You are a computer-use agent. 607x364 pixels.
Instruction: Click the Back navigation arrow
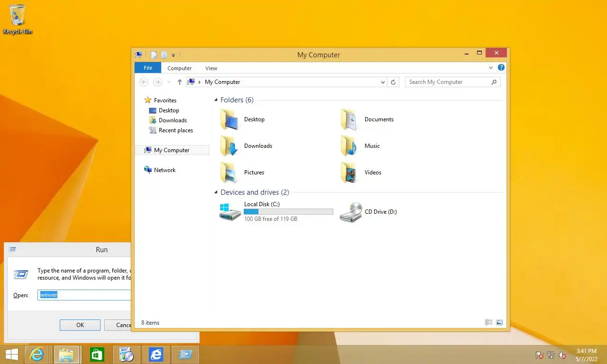tap(144, 82)
